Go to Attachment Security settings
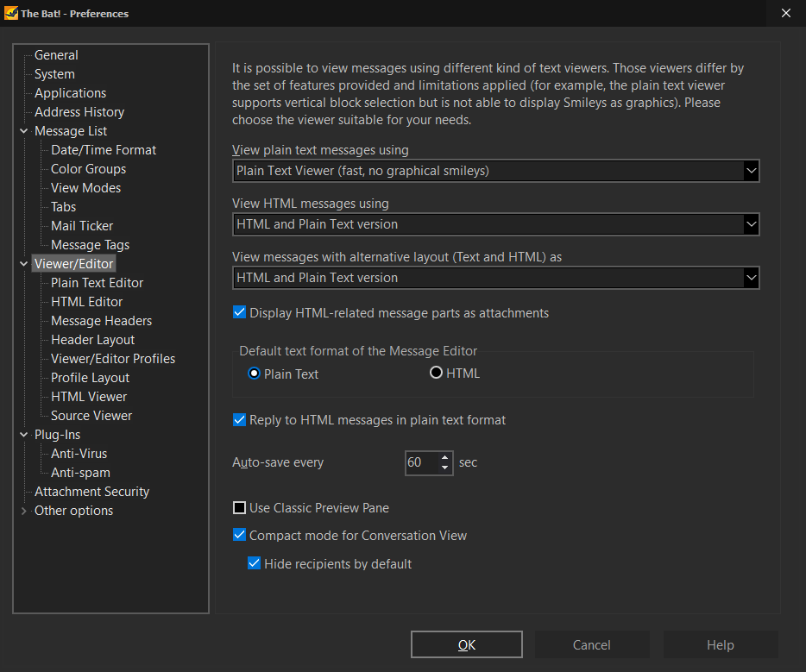Screen dimensions: 806x672 coord(91,492)
